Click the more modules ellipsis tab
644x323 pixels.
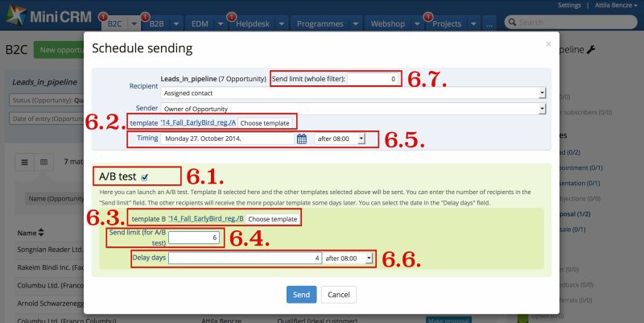pos(489,24)
